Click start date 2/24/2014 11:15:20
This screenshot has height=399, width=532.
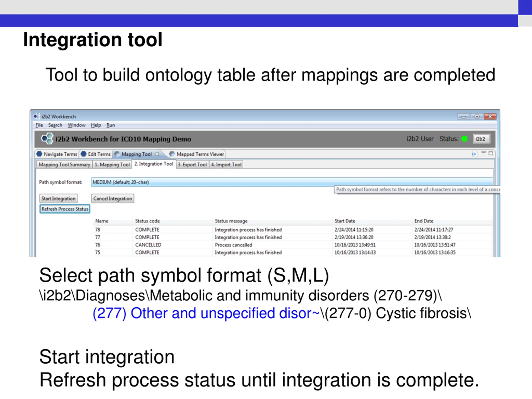pyautogui.click(x=354, y=230)
